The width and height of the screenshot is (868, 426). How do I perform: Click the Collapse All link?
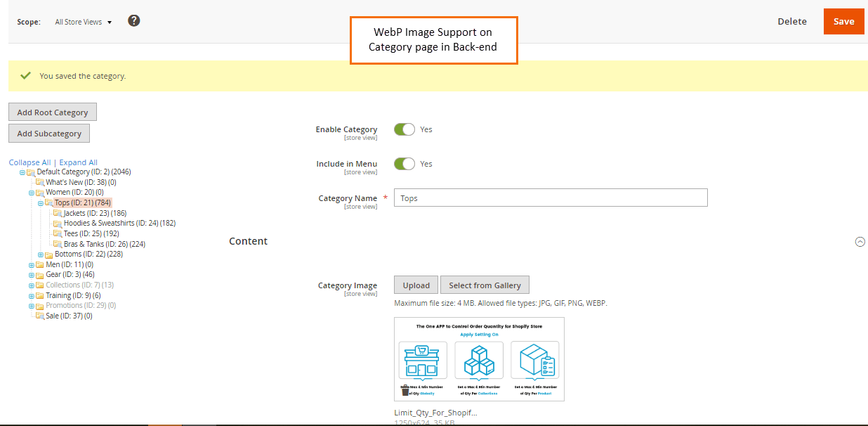tap(29, 162)
